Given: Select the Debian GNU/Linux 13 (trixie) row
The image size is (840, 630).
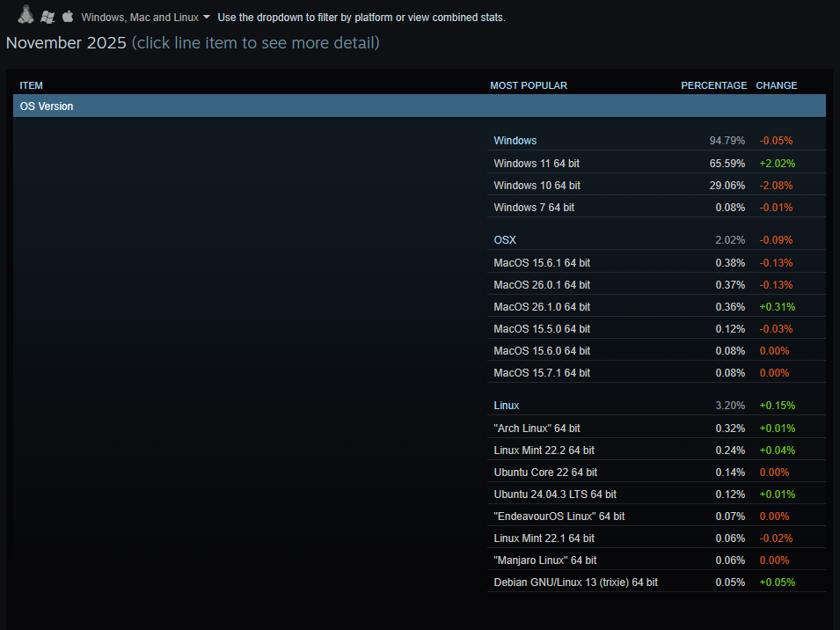Looking at the screenshot, I should coord(656,582).
